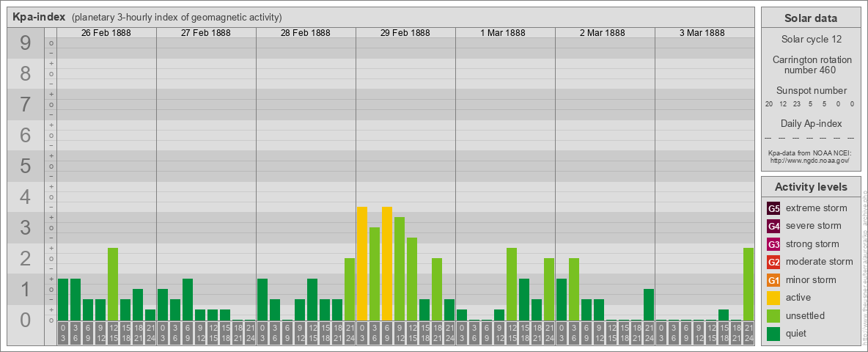Click the 'Sunspot number' label

(810, 90)
